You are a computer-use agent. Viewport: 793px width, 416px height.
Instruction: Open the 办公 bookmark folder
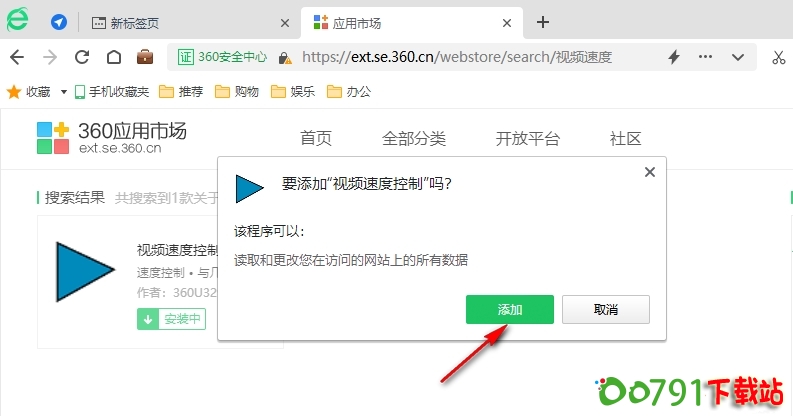(349, 91)
